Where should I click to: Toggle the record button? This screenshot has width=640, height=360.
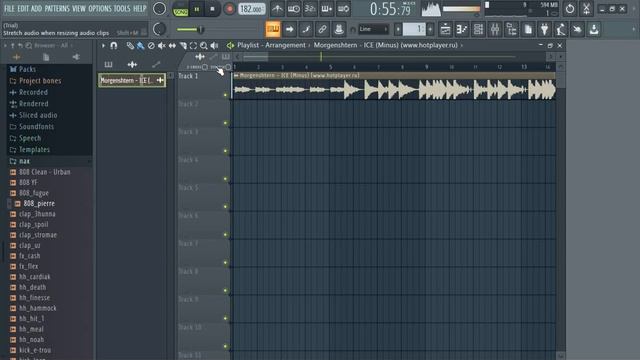click(229, 9)
